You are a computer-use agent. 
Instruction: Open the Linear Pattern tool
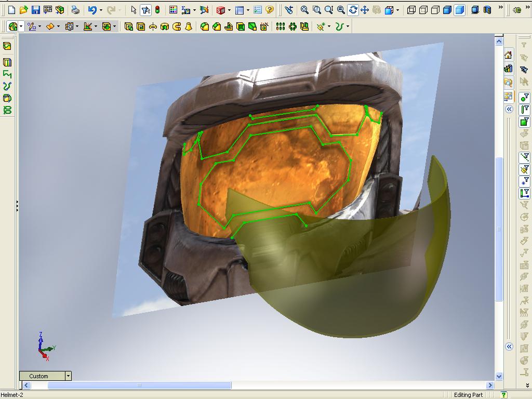[x=280, y=26]
